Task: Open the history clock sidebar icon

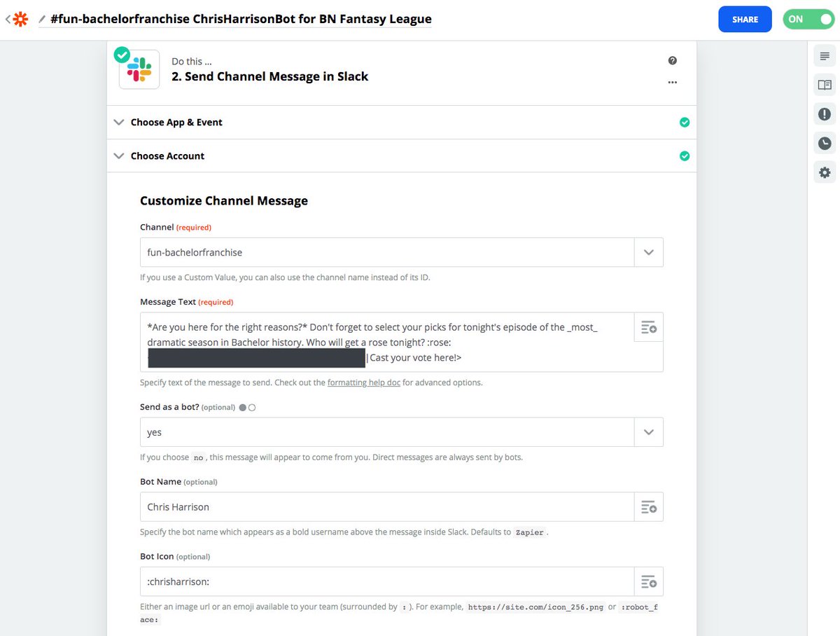Action: (825, 144)
